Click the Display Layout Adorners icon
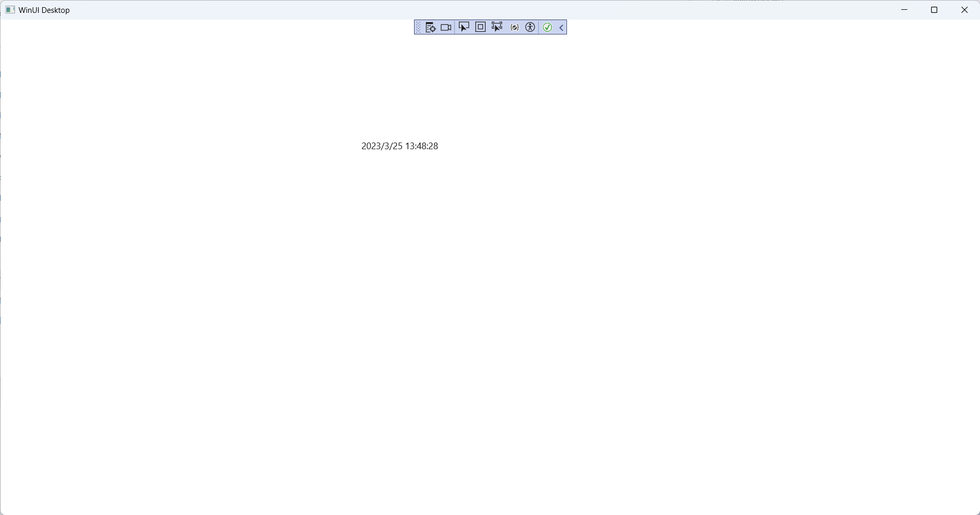 479,27
